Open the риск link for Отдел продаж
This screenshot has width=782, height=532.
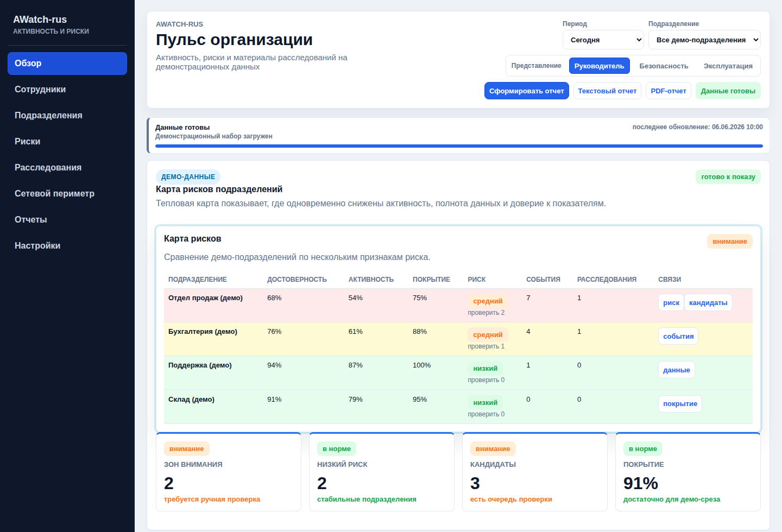pos(671,302)
